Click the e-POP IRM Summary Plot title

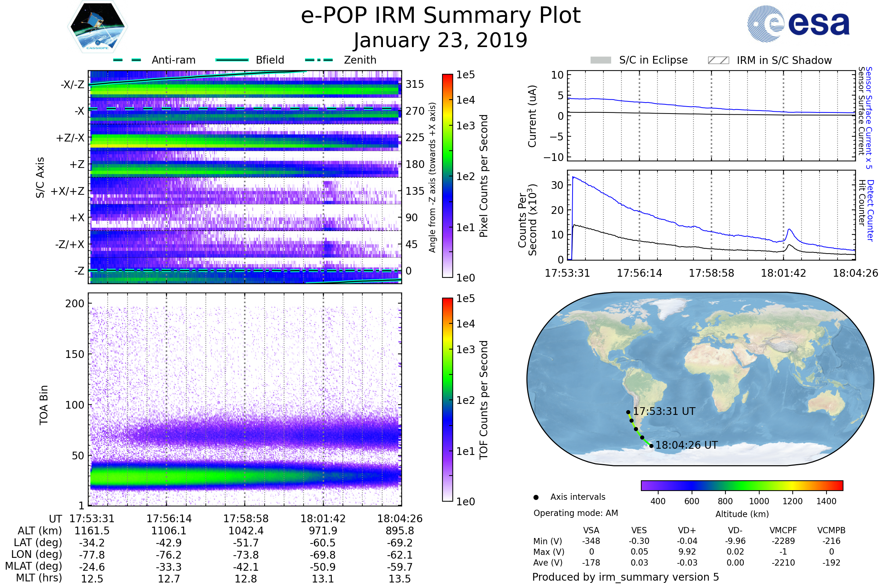pos(441,16)
